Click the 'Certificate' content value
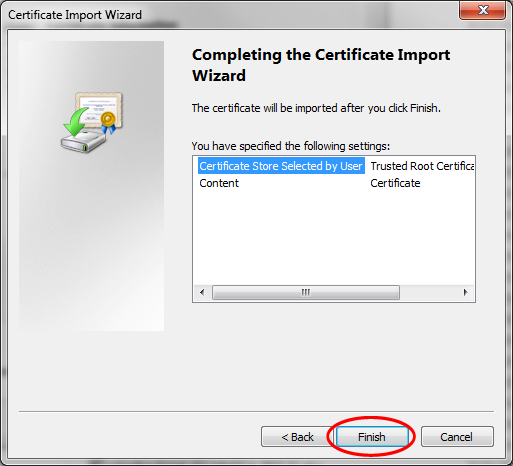 (x=395, y=183)
